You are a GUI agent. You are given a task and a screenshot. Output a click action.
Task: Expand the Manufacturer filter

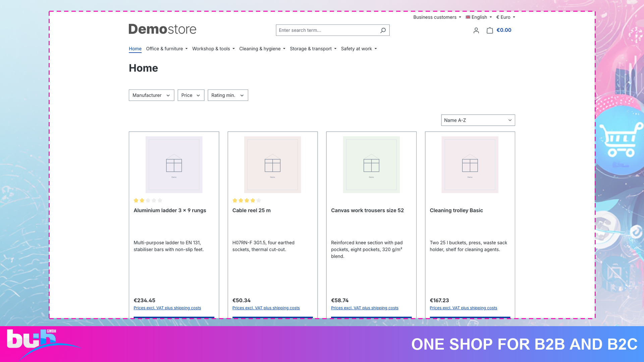point(151,95)
